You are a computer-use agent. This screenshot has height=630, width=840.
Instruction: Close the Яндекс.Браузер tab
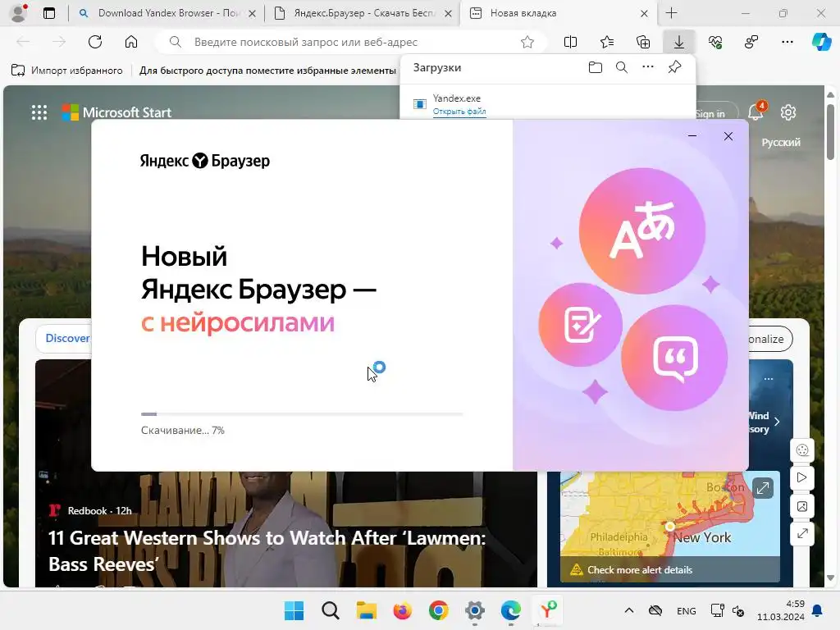pyautogui.click(x=449, y=13)
